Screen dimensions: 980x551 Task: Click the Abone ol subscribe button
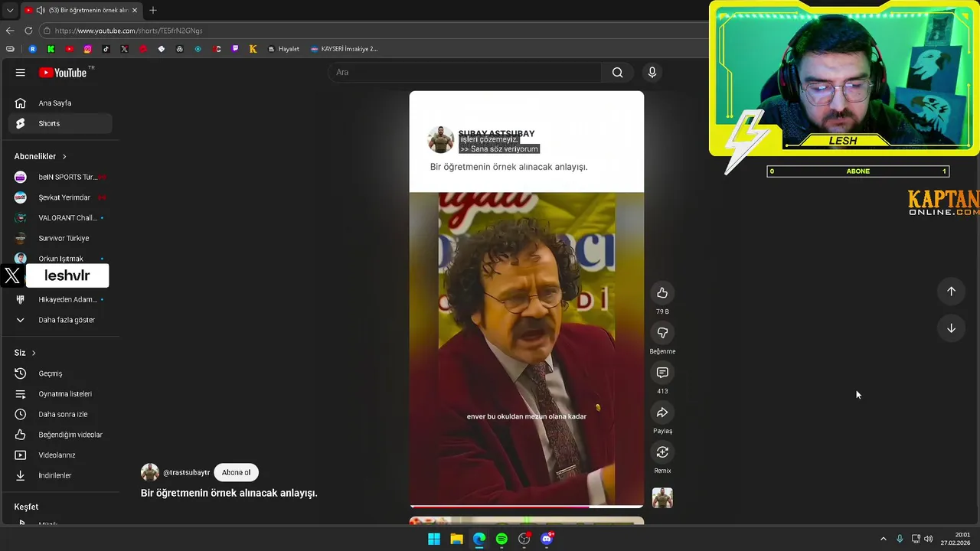pos(236,472)
